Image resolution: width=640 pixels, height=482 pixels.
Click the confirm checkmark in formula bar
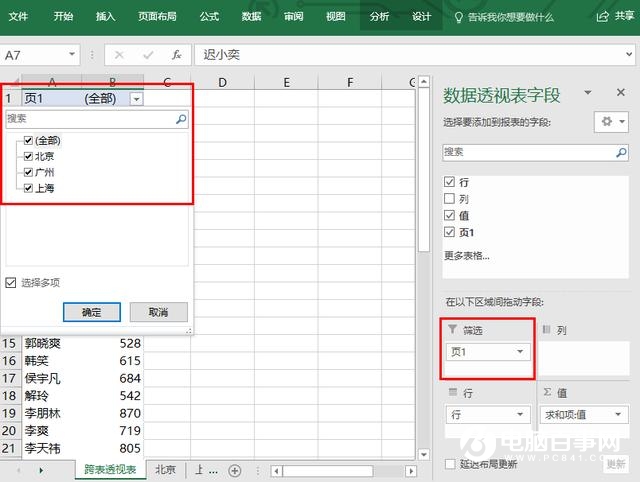point(148,55)
